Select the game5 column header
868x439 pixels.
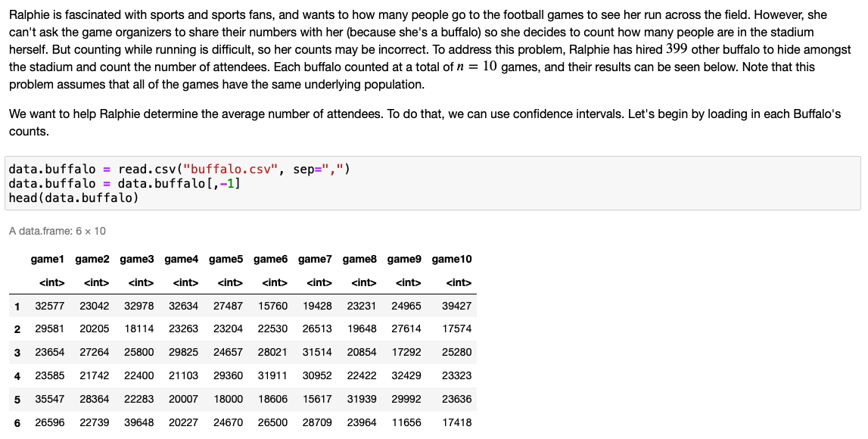coord(228,259)
